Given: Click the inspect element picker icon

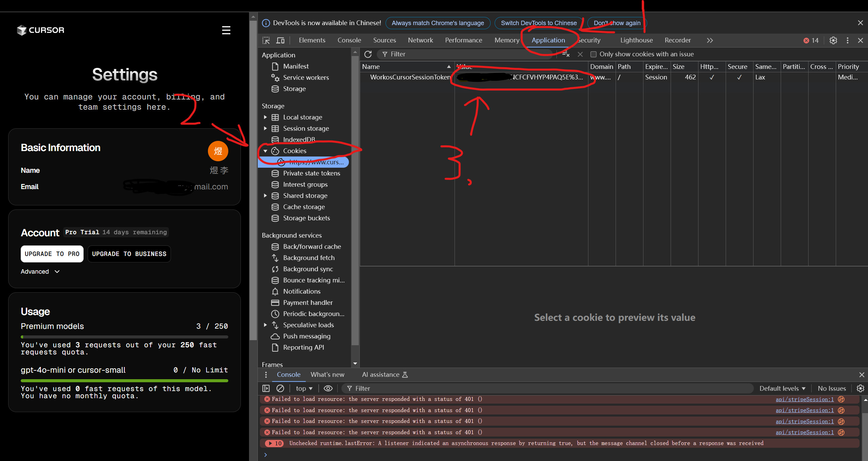Looking at the screenshot, I should [266, 40].
